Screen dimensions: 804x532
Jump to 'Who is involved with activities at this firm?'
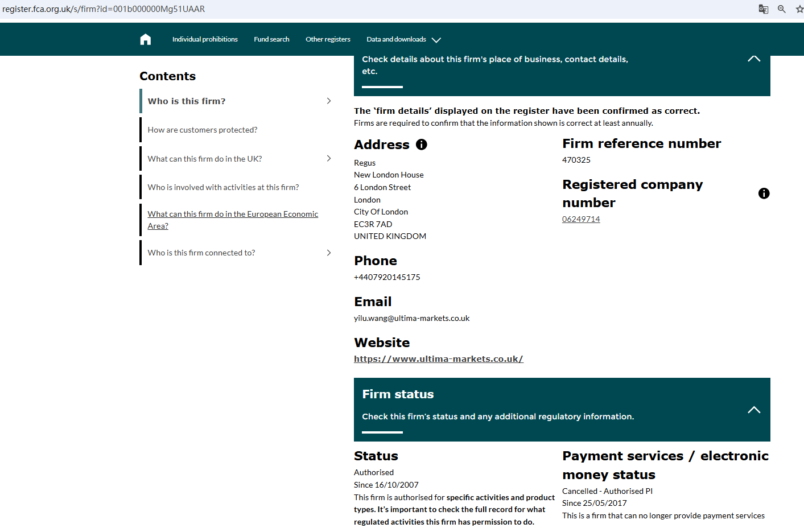pyautogui.click(x=223, y=187)
